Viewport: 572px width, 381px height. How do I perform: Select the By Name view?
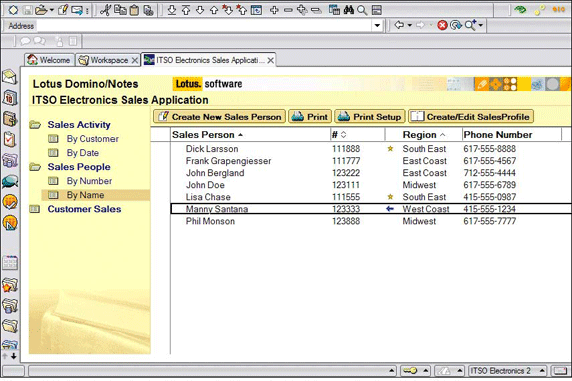click(85, 195)
